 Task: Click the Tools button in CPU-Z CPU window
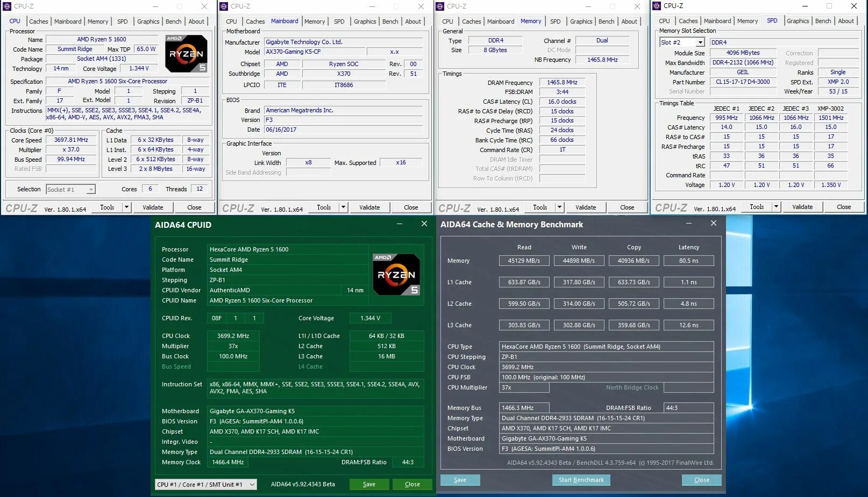pyautogui.click(x=107, y=207)
